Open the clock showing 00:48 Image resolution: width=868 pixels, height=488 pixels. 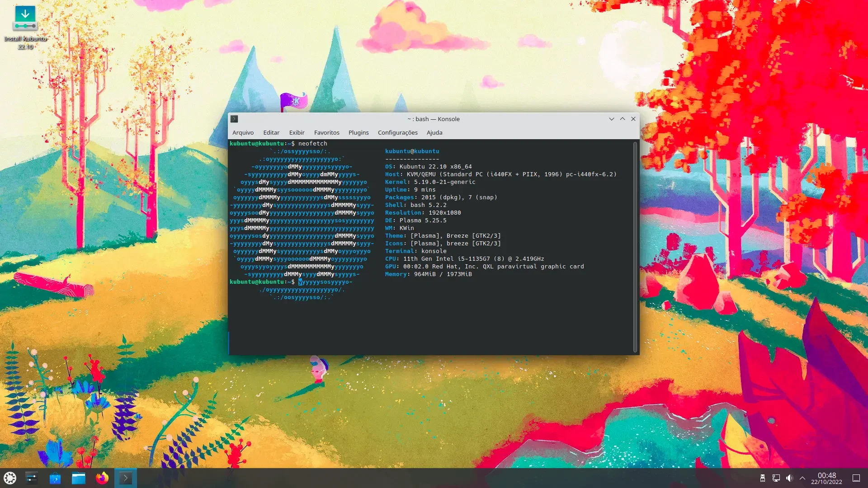click(826, 478)
